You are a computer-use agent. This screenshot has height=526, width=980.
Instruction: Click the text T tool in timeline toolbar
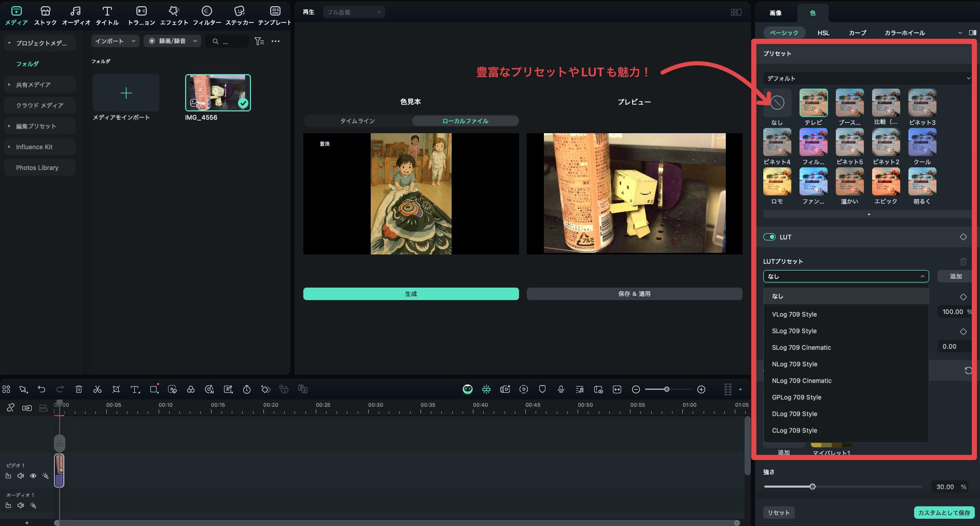(x=135, y=389)
